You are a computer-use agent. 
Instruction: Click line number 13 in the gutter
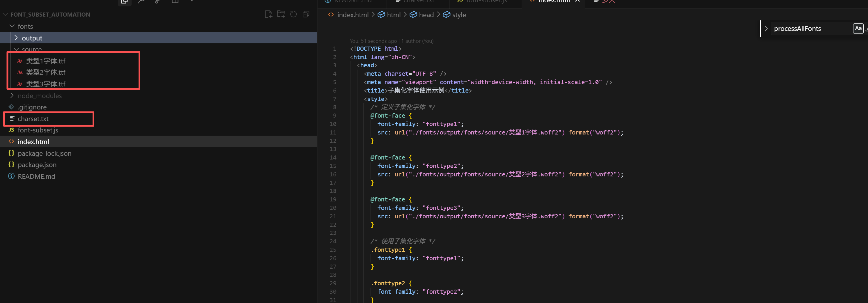coord(333,149)
